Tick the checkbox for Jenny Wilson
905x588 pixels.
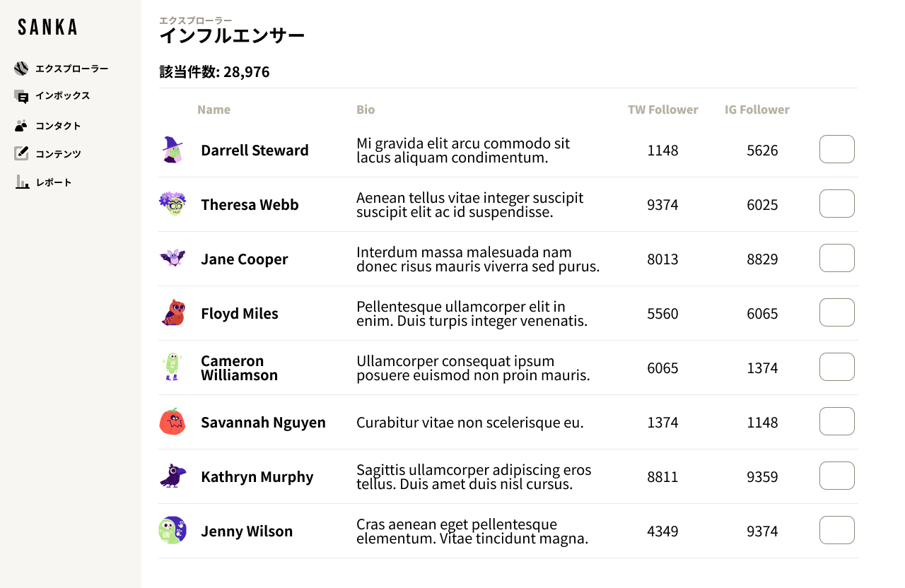point(836,530)
